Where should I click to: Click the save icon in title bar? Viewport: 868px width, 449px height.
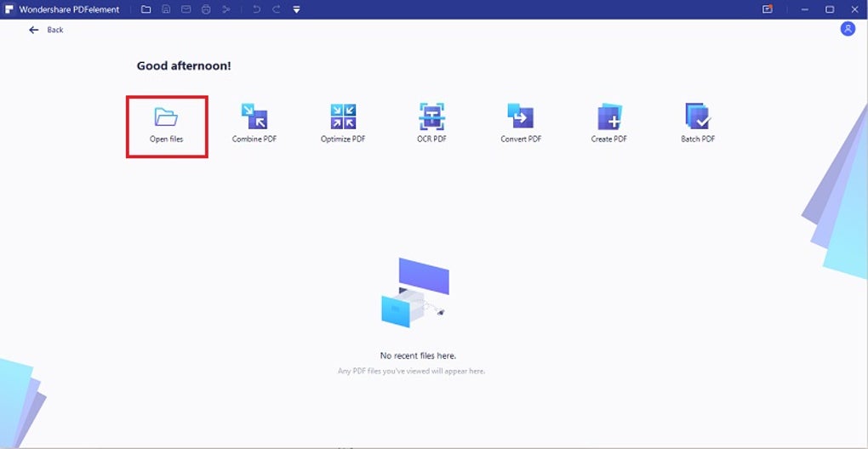(166, 9)
